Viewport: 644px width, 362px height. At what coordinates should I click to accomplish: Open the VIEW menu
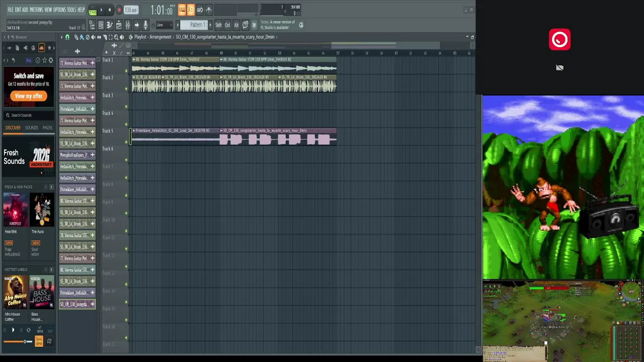point(48,10)
